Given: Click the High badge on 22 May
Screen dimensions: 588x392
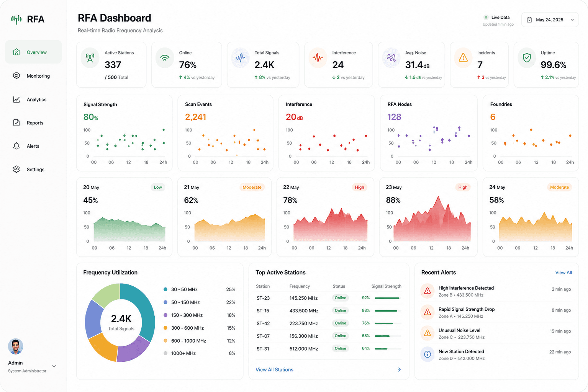Looking at the screenshot, I should (359, 187).
